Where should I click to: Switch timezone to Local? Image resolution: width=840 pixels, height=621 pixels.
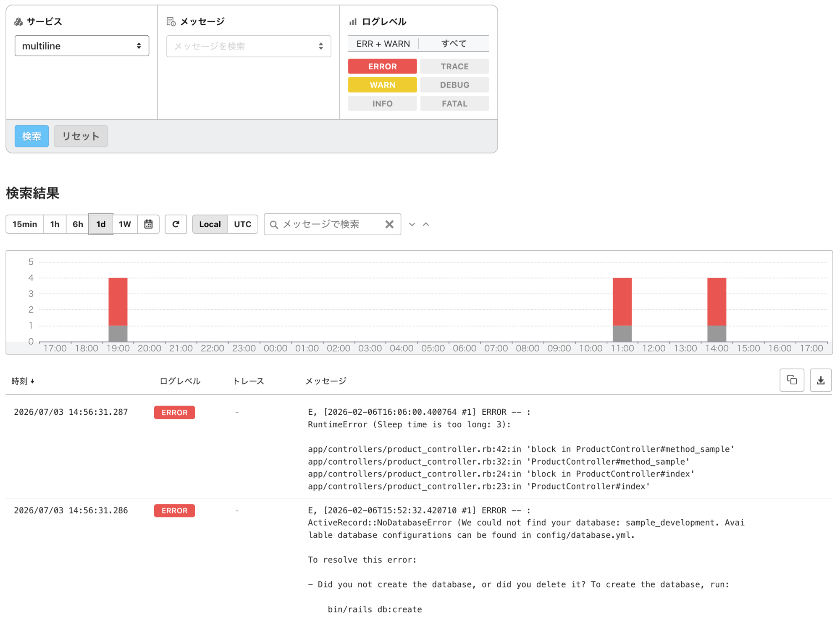pos(210,224)
